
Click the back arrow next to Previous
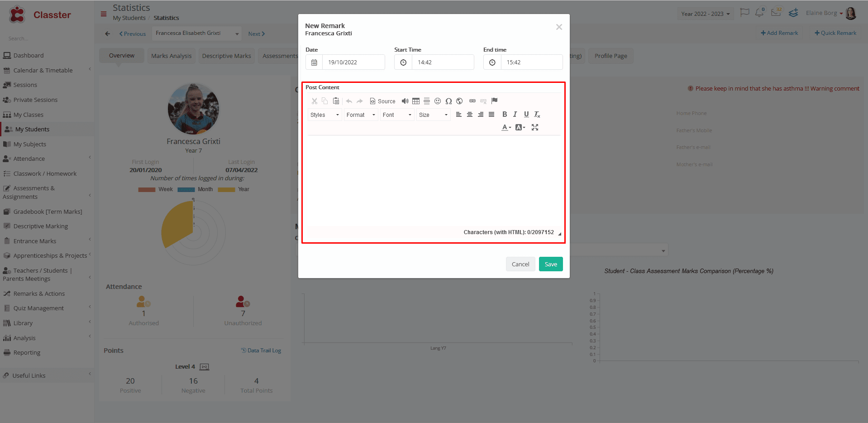pyautogui.click(x=107, y=34)
